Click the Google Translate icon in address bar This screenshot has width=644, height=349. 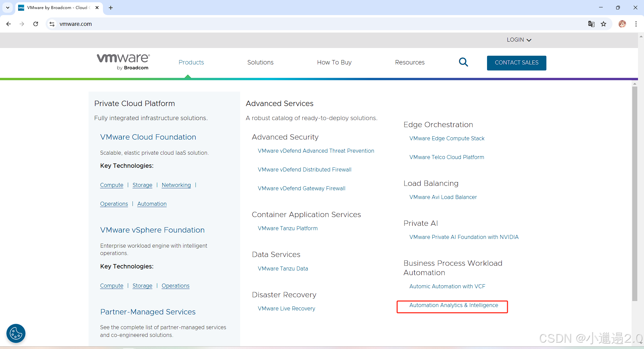[x=591, y=24]
